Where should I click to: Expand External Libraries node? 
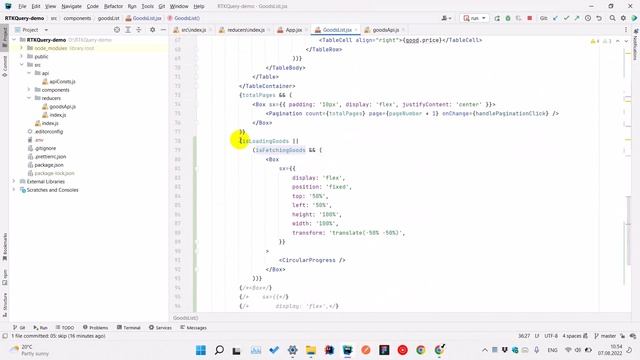click(14, 181)
